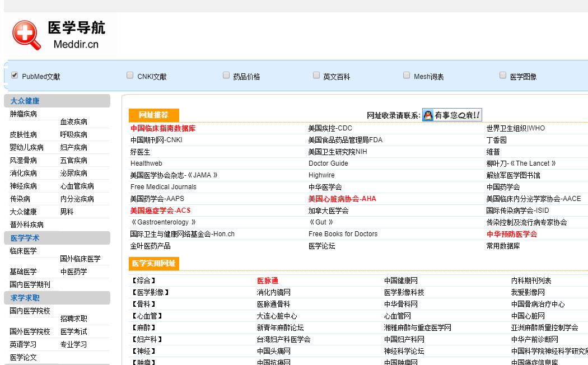588x365 pixels.
Task: Click the Meddir.cn medical navigation logo
Action: coord(59,35)
